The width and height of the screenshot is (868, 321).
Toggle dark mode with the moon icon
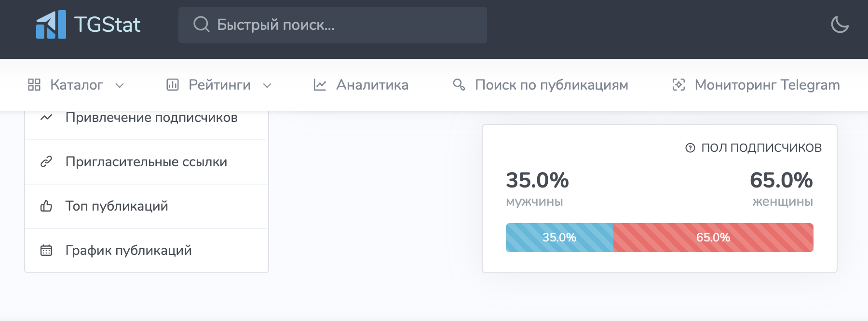pos(840,25)
